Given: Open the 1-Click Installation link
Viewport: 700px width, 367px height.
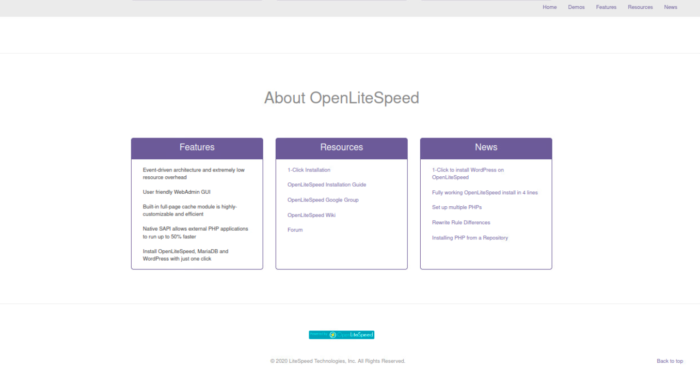Looking at the screenshot, I should 309,170.
